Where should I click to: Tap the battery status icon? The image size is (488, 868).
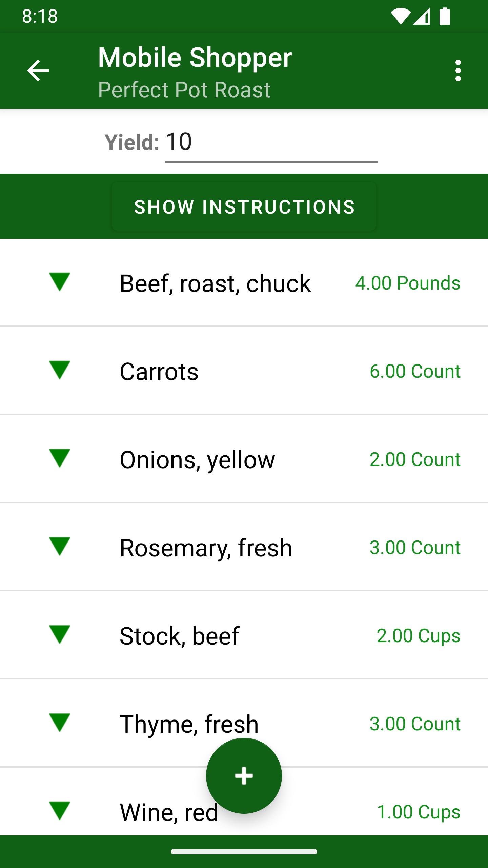[445, 16]
